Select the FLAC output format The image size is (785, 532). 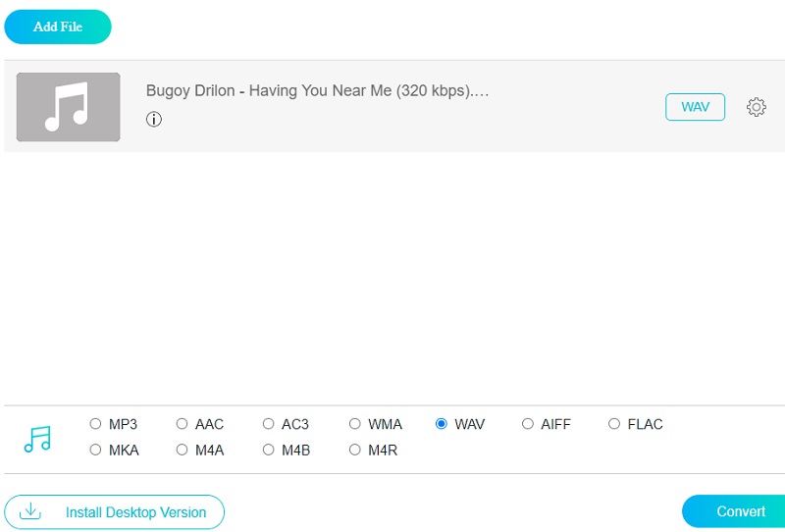coord(614,424)
